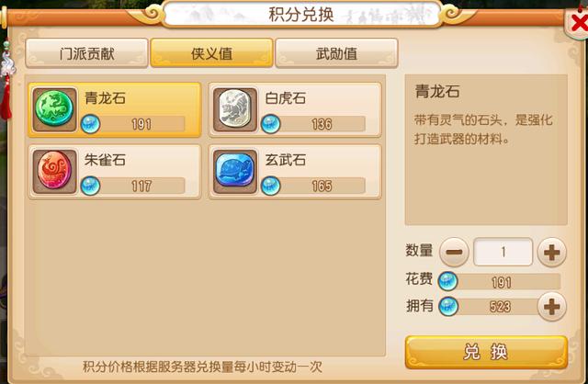Choose the 白虎石 item name label
This screenshot has width=588, height=384.
point(285,98)
